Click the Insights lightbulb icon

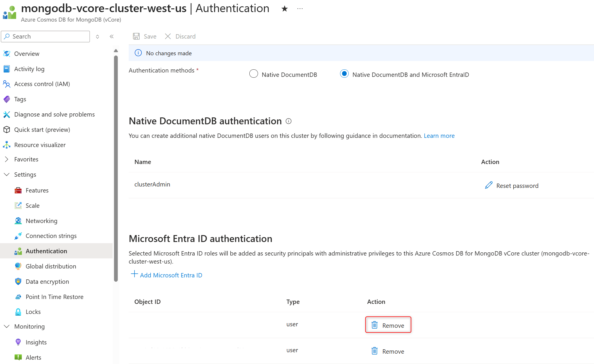click(x=18, y=342)
